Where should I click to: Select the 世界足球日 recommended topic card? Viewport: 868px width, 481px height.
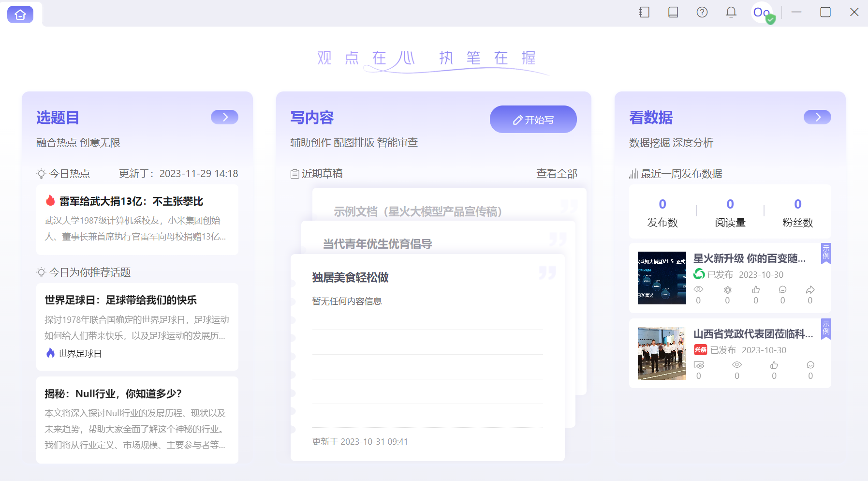tap(137, 327)
